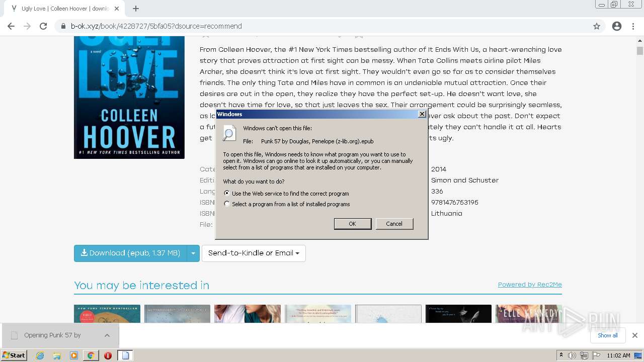Open the Chrome profile avatar

617,26
